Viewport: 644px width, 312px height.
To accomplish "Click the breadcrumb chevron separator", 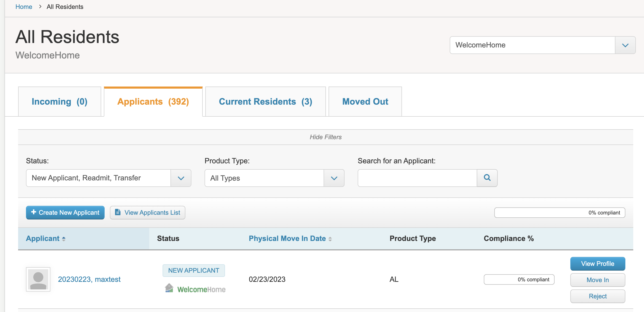I will point(40,7).
